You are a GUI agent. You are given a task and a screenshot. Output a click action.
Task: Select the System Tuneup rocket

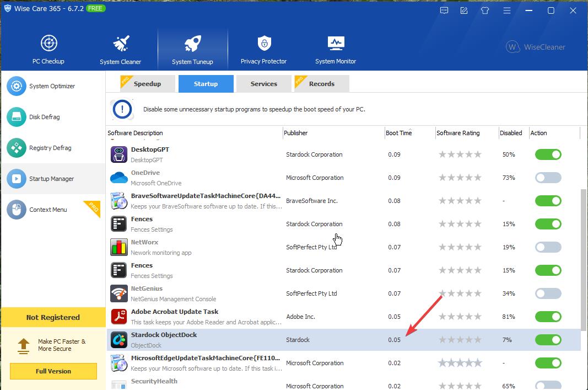pyautogui.click(x=193, y=49)
